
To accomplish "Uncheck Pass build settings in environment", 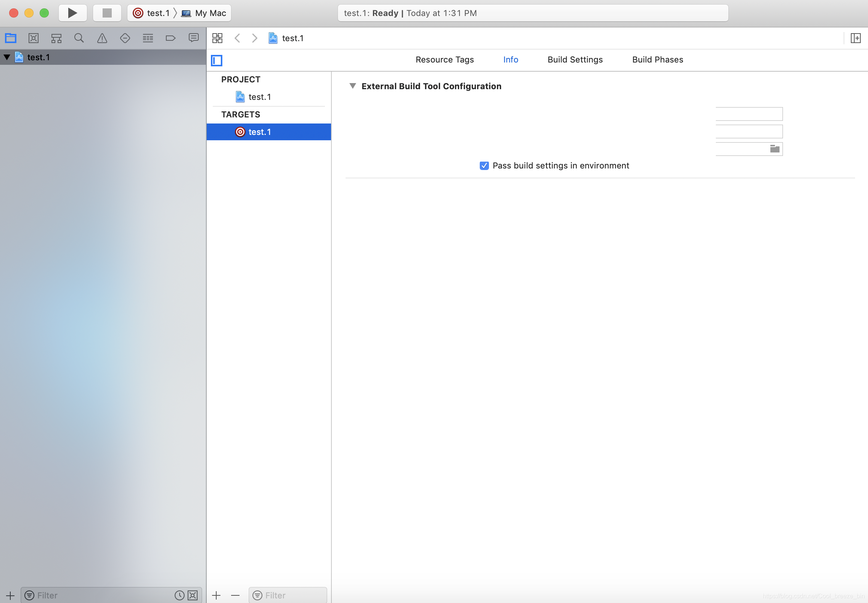I will tap(484, 165).
